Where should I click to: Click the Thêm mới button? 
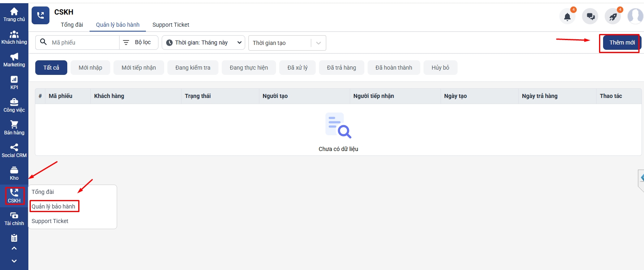(622, 43)
